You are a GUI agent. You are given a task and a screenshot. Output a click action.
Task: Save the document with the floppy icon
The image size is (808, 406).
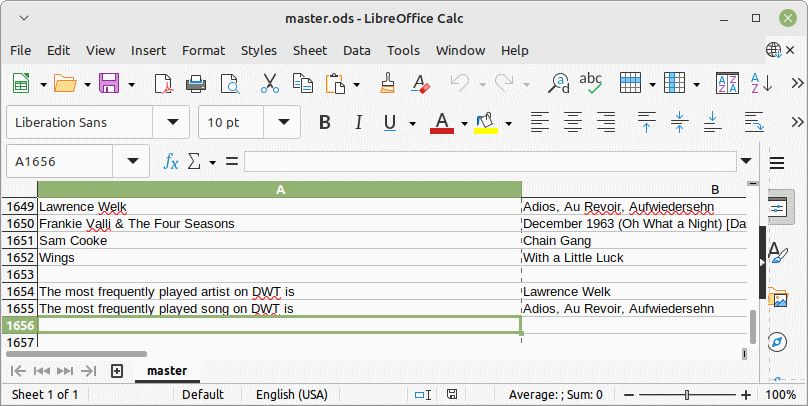point(109,83)
